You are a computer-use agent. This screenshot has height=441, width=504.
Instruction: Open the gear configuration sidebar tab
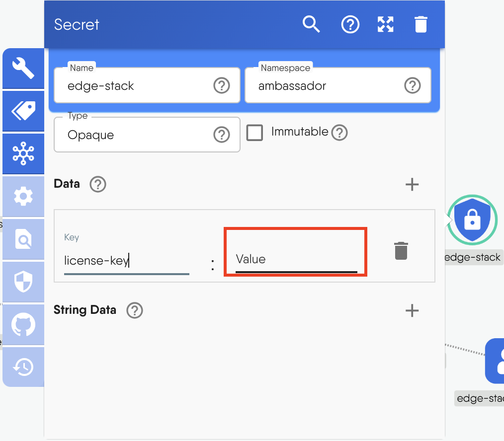(23, 197)
